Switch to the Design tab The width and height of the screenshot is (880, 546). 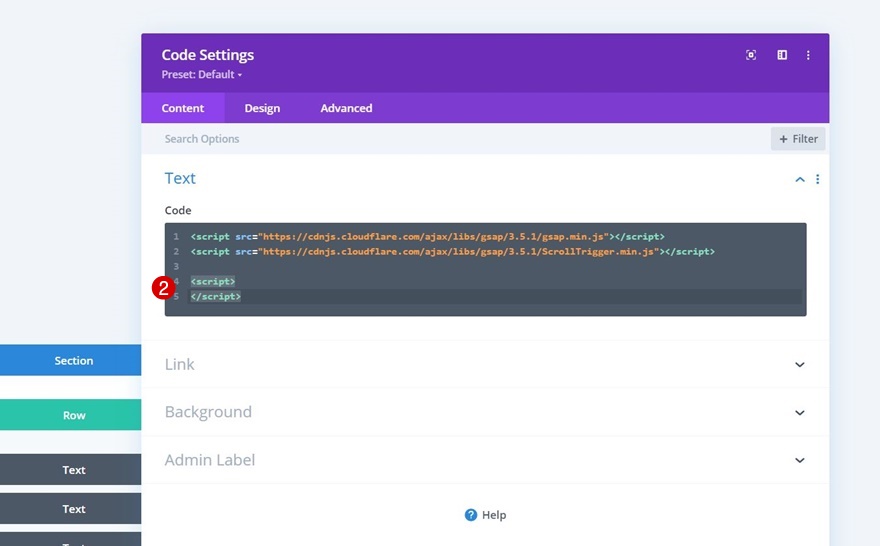pyautogui.click(x=262, y=108)
